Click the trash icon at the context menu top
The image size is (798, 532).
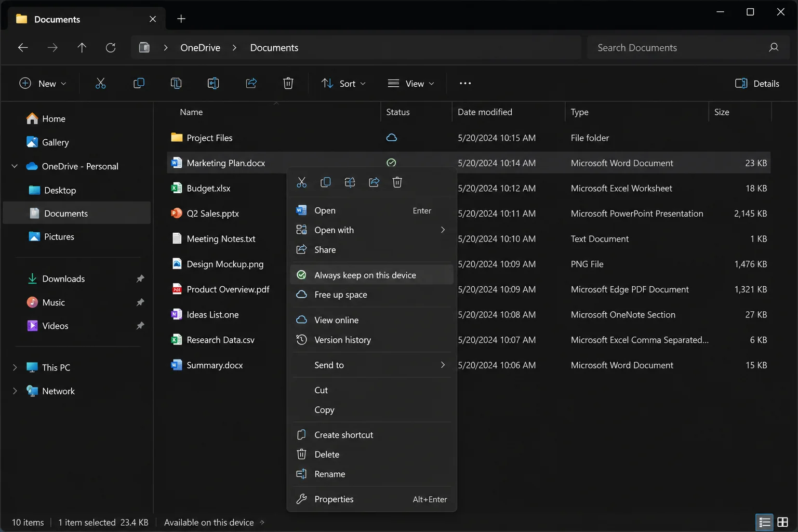tap(397, 182)
